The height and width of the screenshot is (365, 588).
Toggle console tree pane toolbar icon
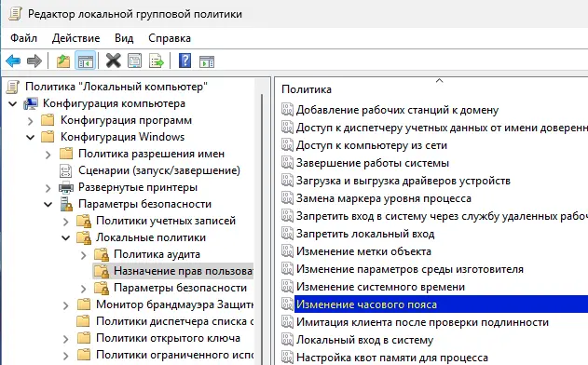(85, 61)
